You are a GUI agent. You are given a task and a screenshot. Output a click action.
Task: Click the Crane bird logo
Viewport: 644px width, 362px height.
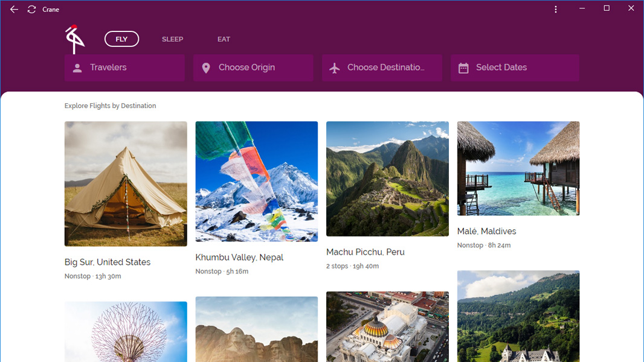tap(75, 39)
